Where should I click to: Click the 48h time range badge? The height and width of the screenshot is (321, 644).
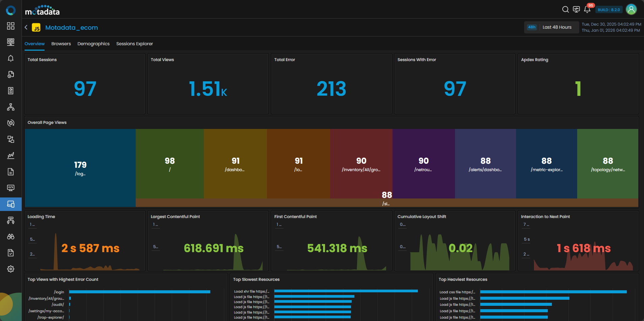pos(532,27)
